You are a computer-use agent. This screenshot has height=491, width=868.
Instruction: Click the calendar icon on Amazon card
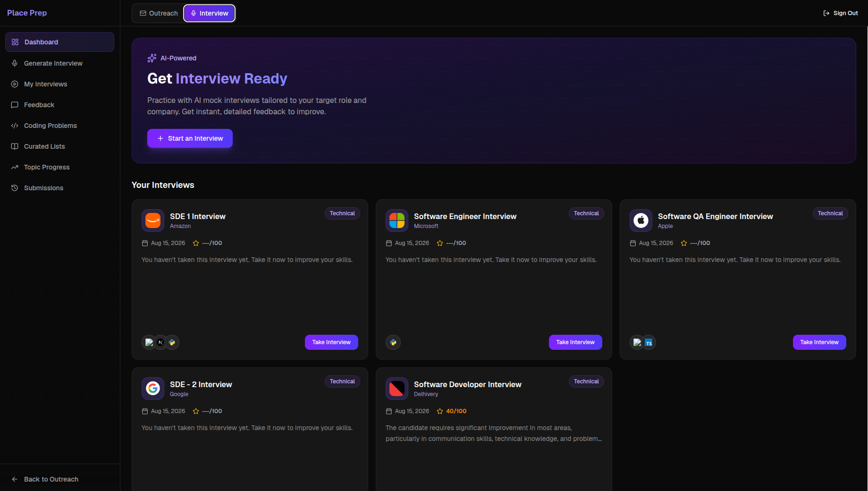coord(145,243)
